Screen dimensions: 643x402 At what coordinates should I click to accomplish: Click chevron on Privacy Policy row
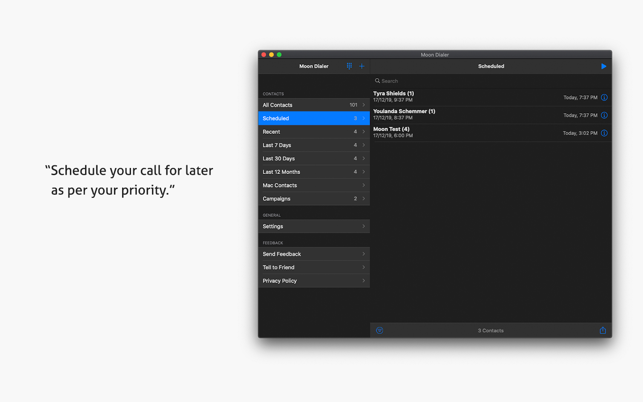pyautogui.click(x=363, y=281)
